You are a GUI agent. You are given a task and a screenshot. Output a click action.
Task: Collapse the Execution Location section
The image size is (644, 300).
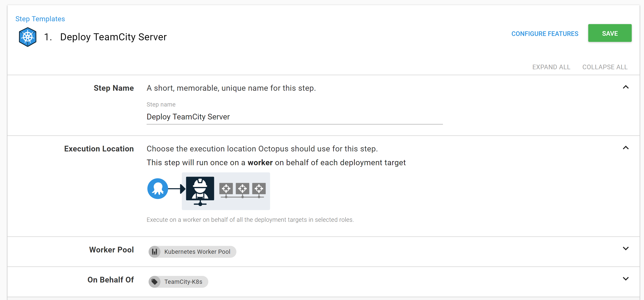coord(626,148)
